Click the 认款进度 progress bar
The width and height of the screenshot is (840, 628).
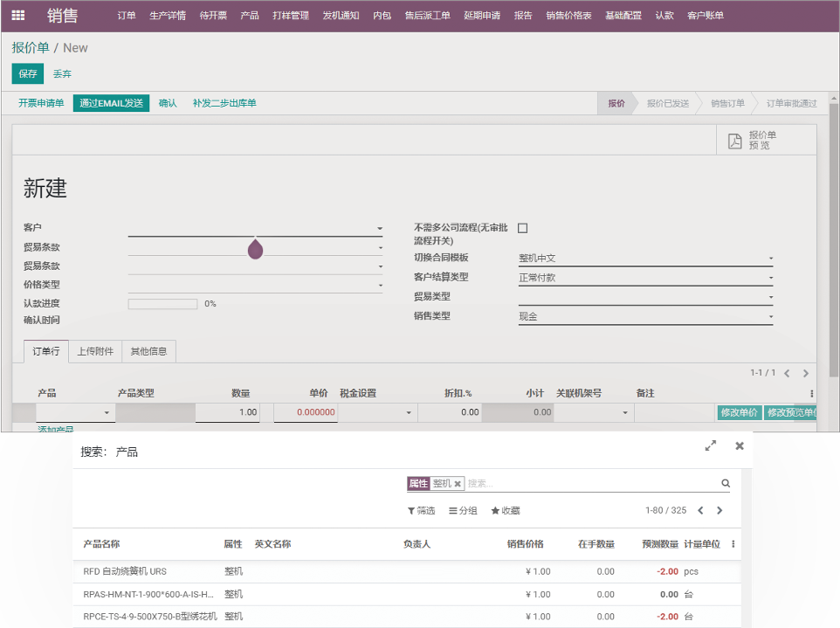click(162, 304)
